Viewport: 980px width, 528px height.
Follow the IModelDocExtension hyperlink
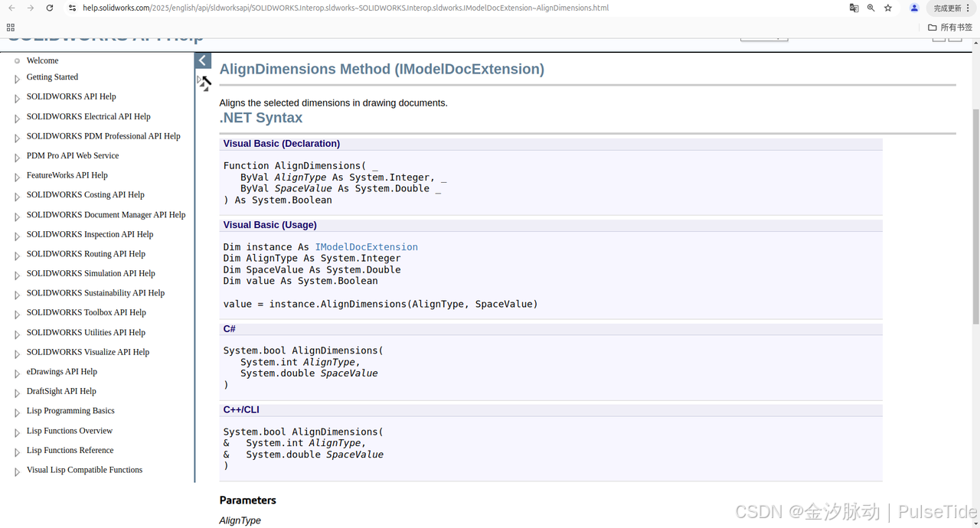click(367, 247)
